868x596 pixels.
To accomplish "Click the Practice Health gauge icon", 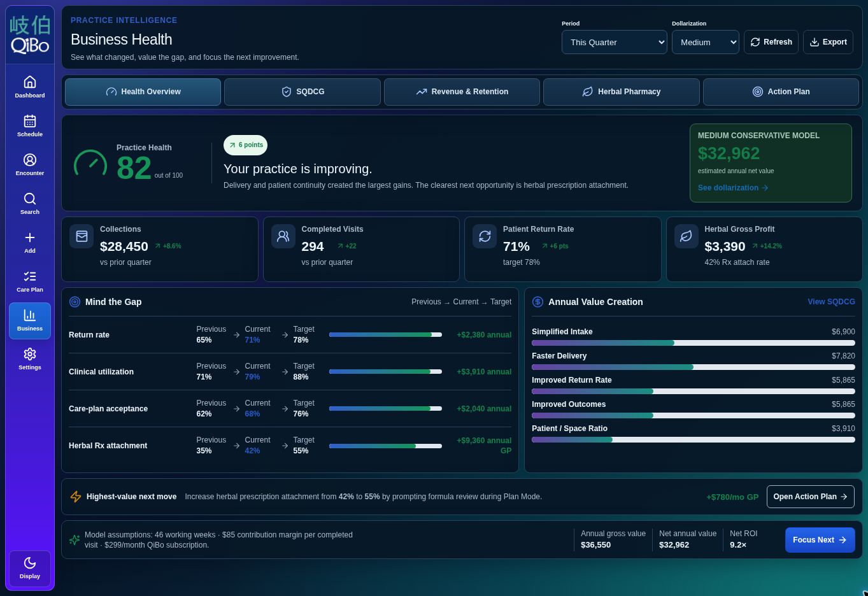I will pos(90,163).
